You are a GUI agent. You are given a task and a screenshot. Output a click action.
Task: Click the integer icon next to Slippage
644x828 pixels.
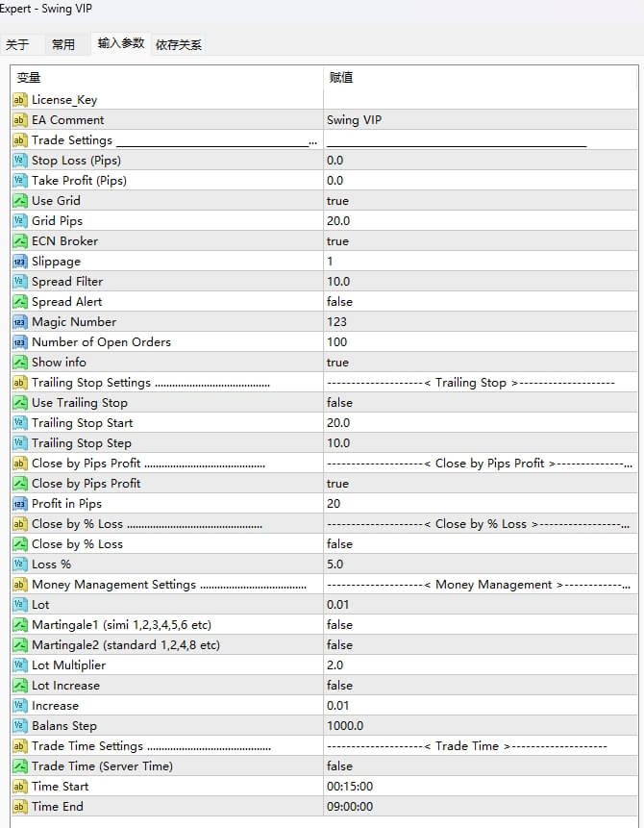[x=19, y=262]
